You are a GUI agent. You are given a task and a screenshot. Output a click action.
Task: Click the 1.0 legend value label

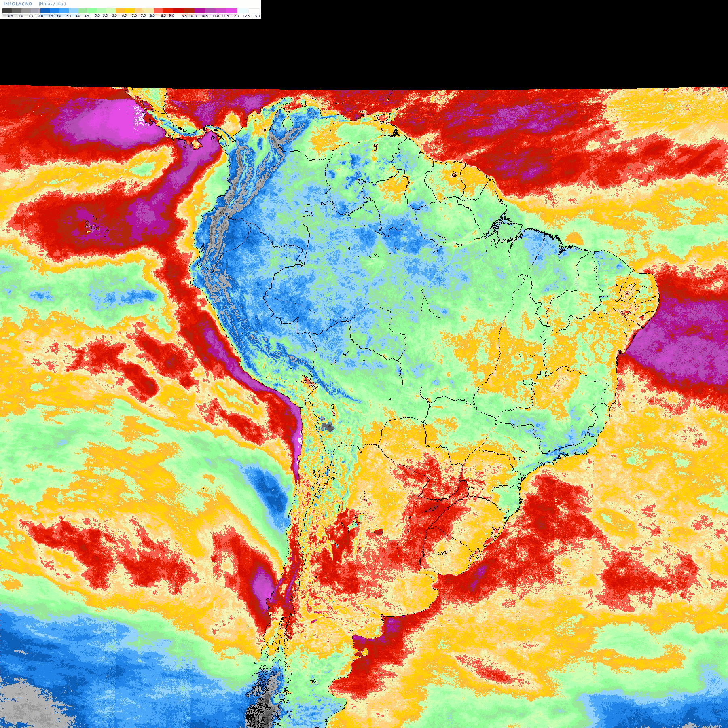[x=21, y=16]
